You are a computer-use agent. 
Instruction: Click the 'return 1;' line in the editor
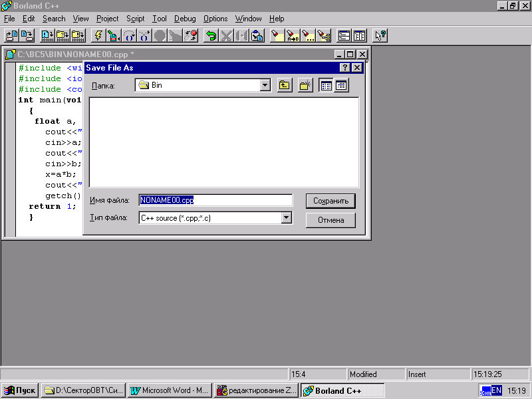pos(53,206)
